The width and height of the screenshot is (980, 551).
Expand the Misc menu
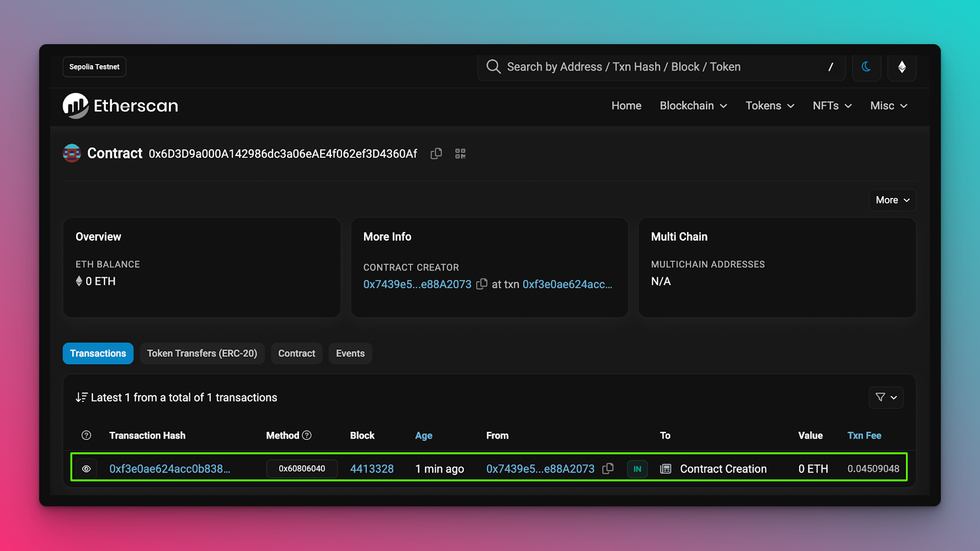888,105
